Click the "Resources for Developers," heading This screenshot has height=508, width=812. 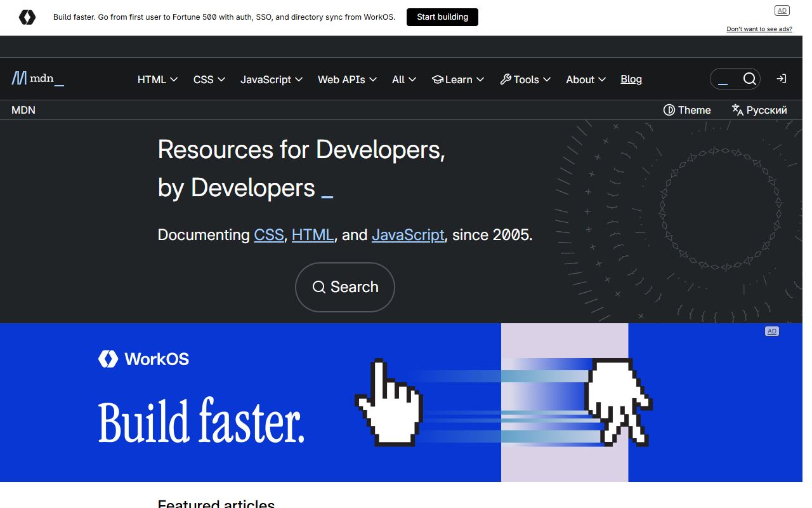[x=301, y=149]
